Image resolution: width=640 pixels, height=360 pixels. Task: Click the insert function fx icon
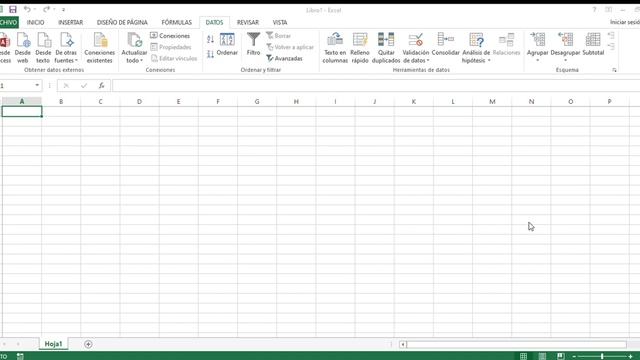click(102, 85)
